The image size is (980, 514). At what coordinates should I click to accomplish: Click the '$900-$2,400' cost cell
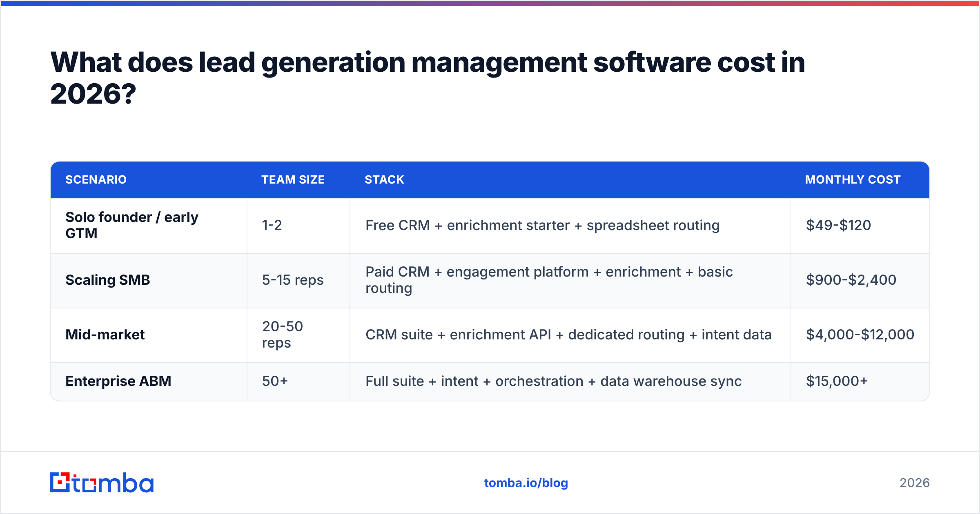click(x=860, y=280)
